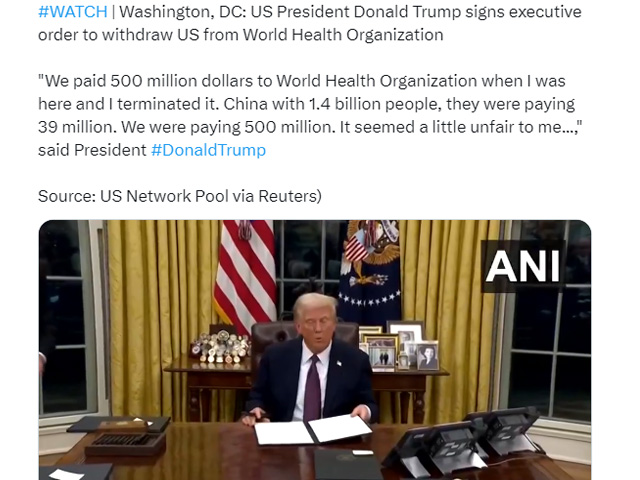
Task: Click the presidential seal flag in video
Action: click(370, 271)
